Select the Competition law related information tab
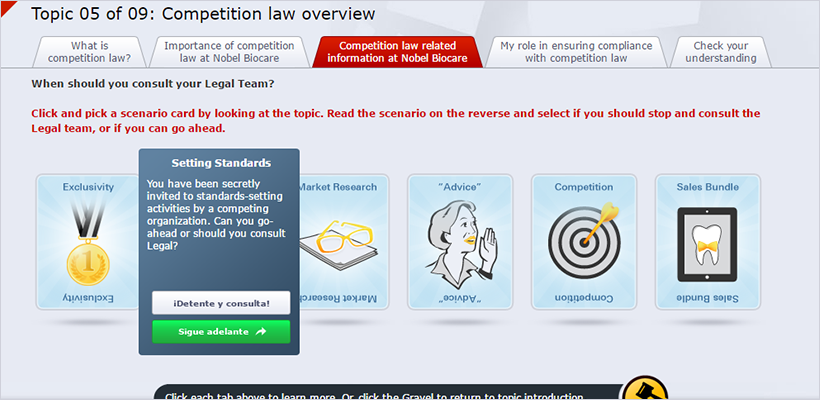This screenshot has height=400, width=820. coord(397,52)
